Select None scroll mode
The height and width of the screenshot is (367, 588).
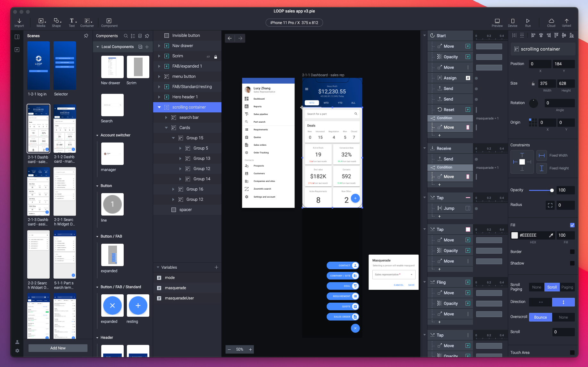pos(537,287)
